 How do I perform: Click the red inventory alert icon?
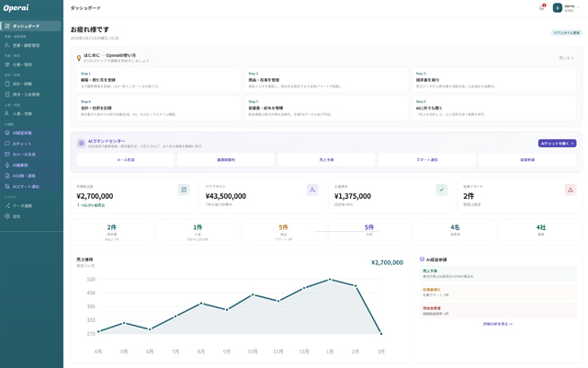570,190
